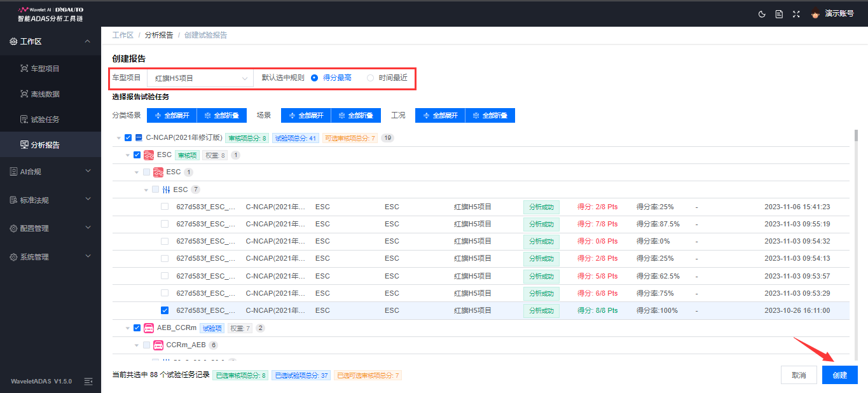Uncheck the ESC 审核项 checkbox
The image size is (868, 393).
pos(137,155)
